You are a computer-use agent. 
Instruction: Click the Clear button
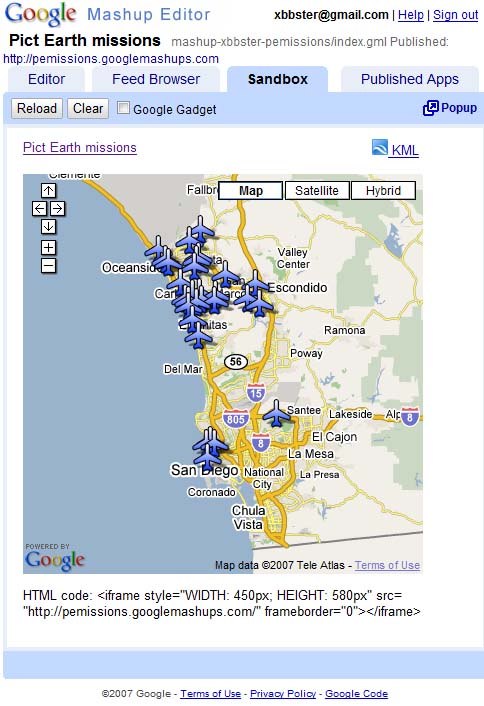pyautogui.click(x=88, y=109)
